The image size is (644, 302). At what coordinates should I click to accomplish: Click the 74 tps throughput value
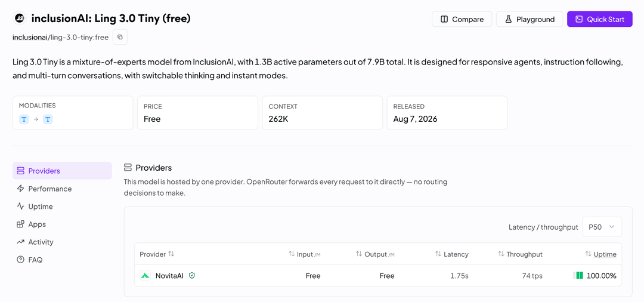[532, 276]
